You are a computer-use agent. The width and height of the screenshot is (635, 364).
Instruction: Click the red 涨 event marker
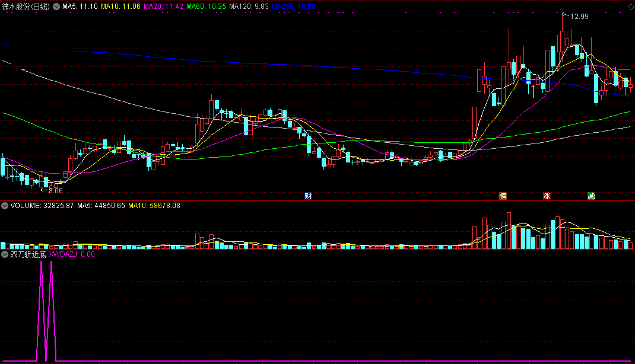click(547, 196)
